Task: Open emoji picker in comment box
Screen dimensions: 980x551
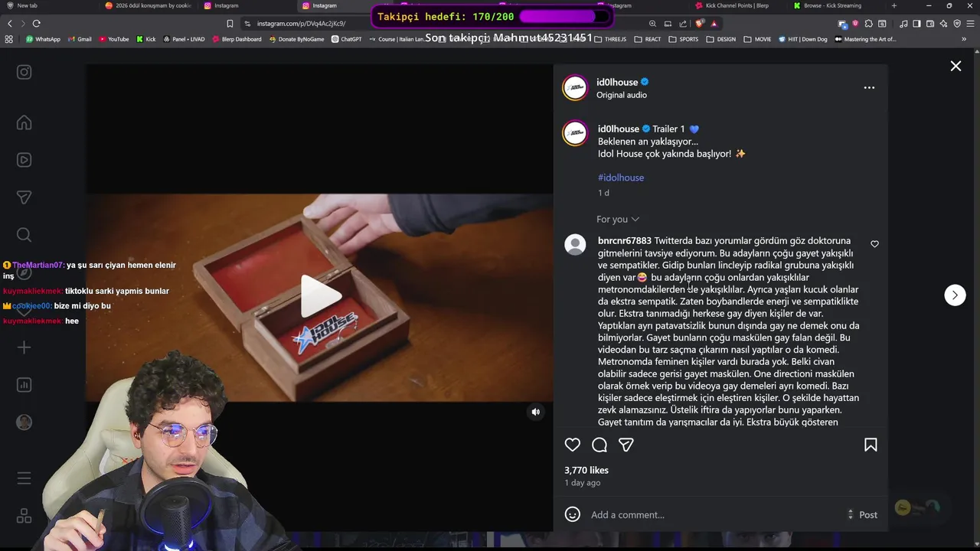Action: 573,514
